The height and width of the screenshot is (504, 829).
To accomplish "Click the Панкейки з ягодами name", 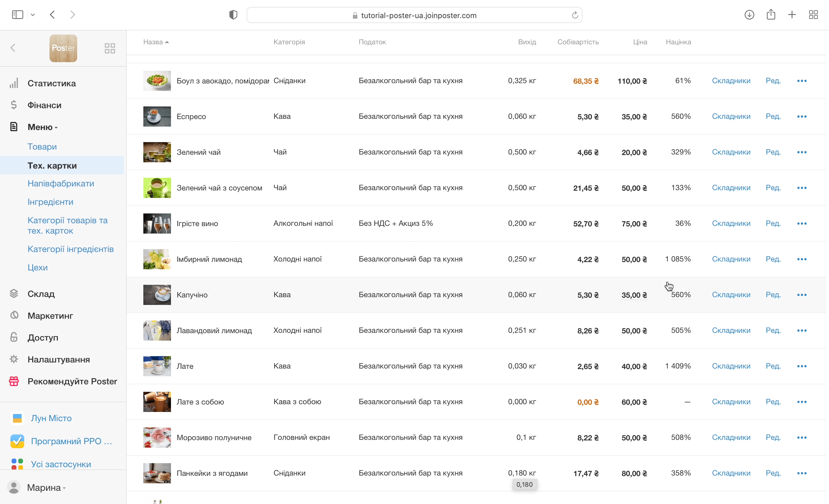I will [x=212, y=473].
